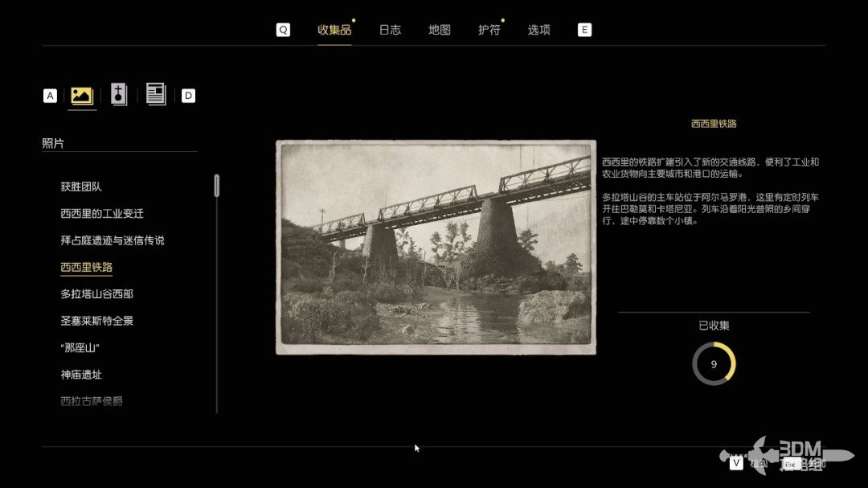The image size is (868, 488).
Task: Select the “那座山” photo entry
Action: (80, 348)
